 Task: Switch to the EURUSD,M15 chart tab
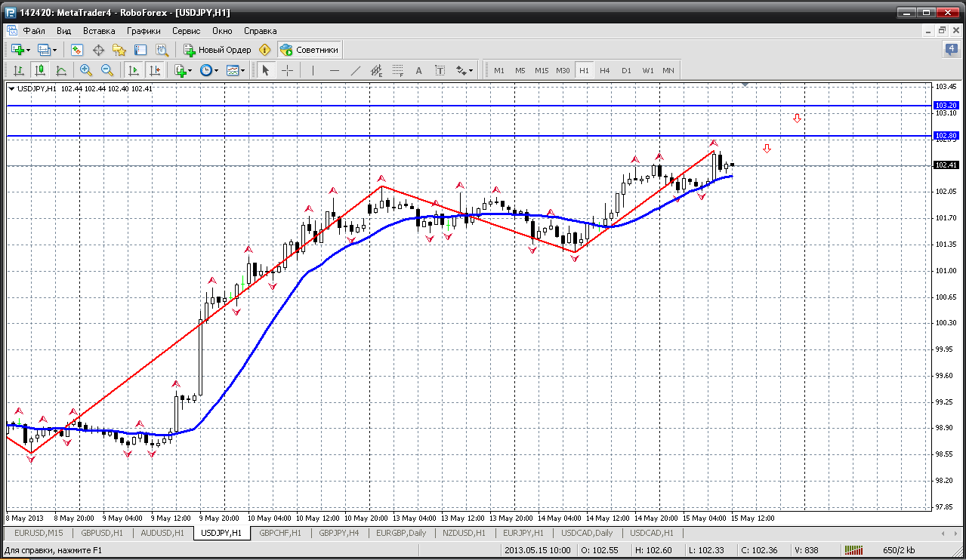pyautogui.click(x=39, y=533)
